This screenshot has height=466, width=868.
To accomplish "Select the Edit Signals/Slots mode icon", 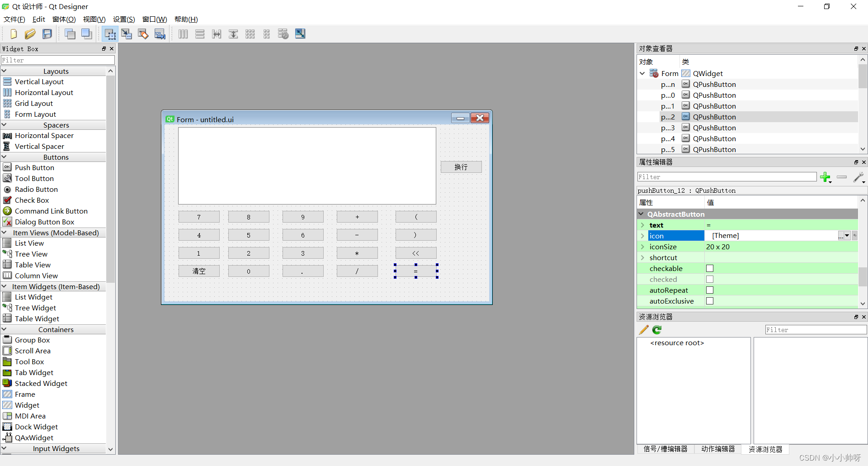I will point(127,34).
